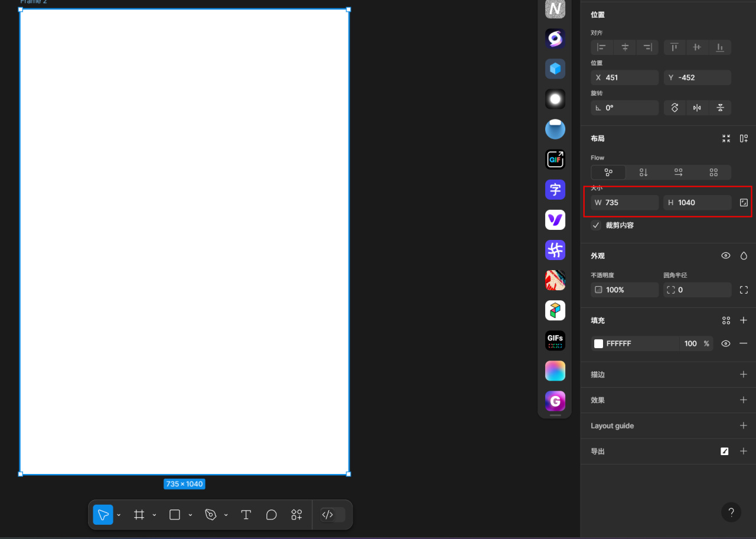The image size is (756, 539).
Task: Click the auto layout add icon in 布局
Action: click(744, 138)
